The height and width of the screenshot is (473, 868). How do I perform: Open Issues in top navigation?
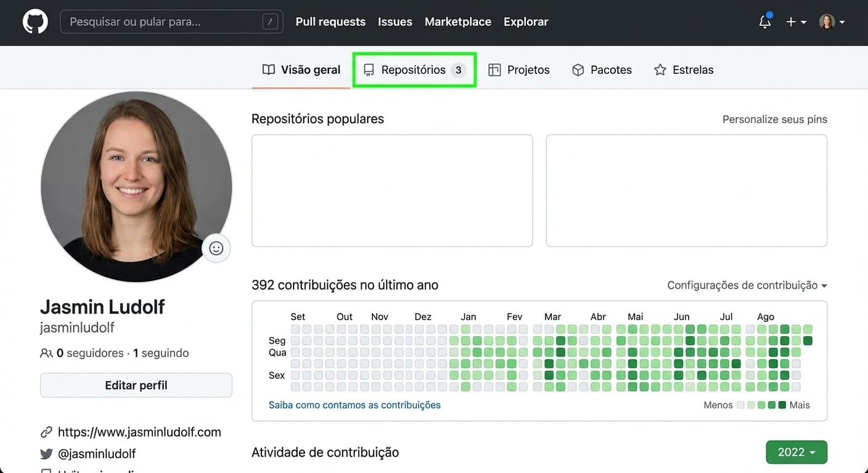point(395,22)
